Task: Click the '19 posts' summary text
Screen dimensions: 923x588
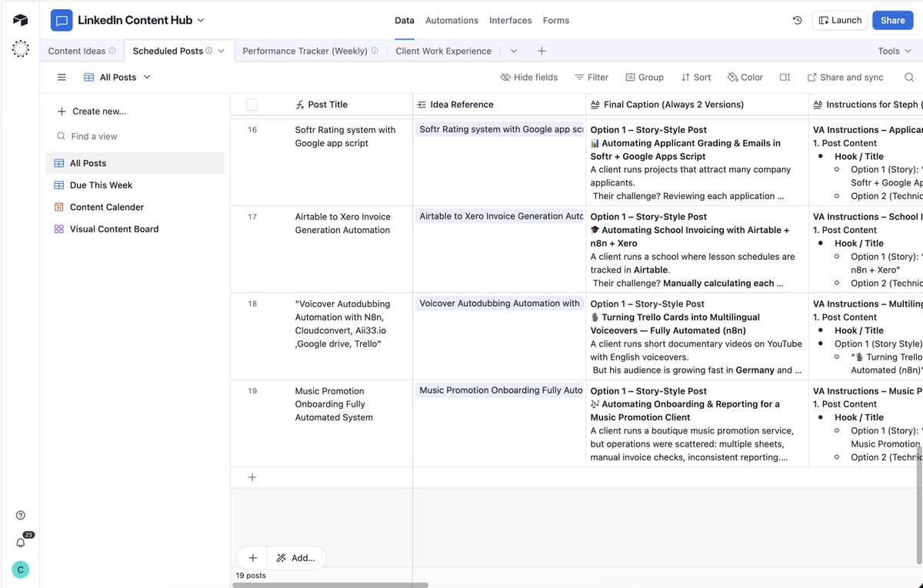Action: point(251,576)
